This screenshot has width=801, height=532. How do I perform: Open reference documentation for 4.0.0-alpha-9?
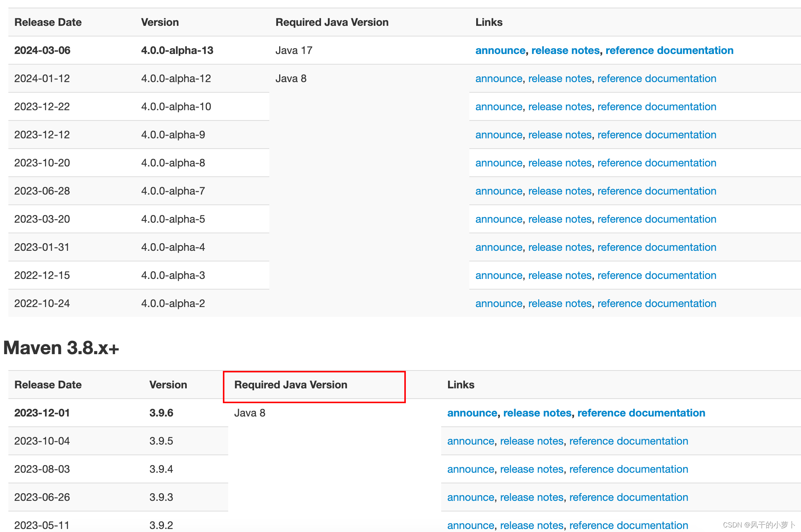657,135
